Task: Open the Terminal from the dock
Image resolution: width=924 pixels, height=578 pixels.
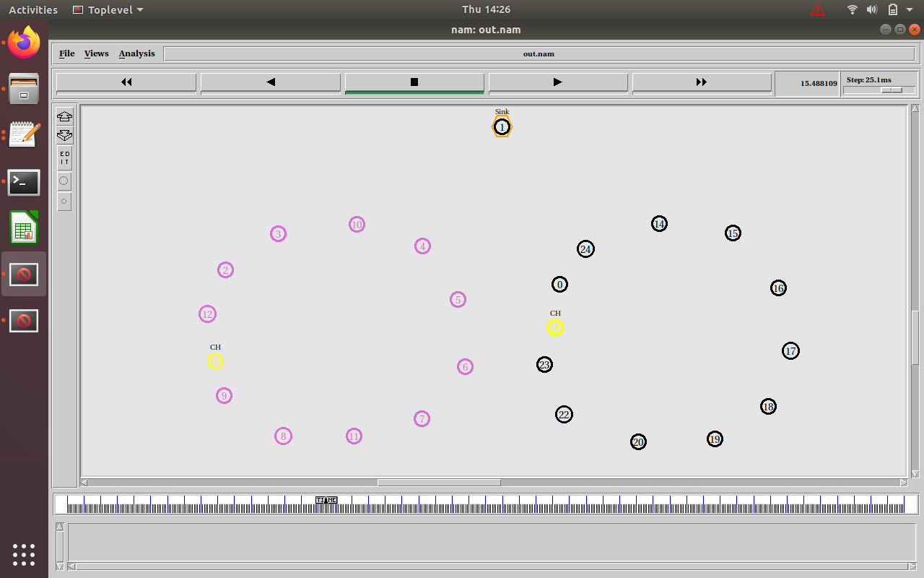Action: point(24,183)
